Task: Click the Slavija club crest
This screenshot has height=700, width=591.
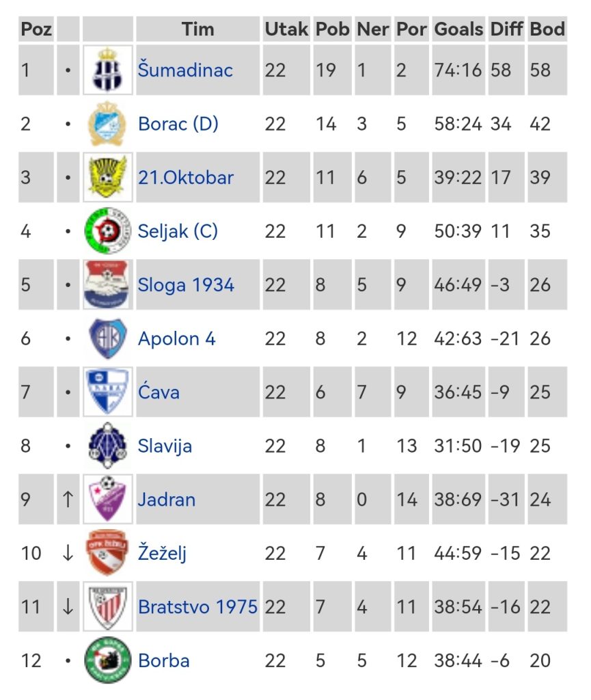Action: [108, 446]
